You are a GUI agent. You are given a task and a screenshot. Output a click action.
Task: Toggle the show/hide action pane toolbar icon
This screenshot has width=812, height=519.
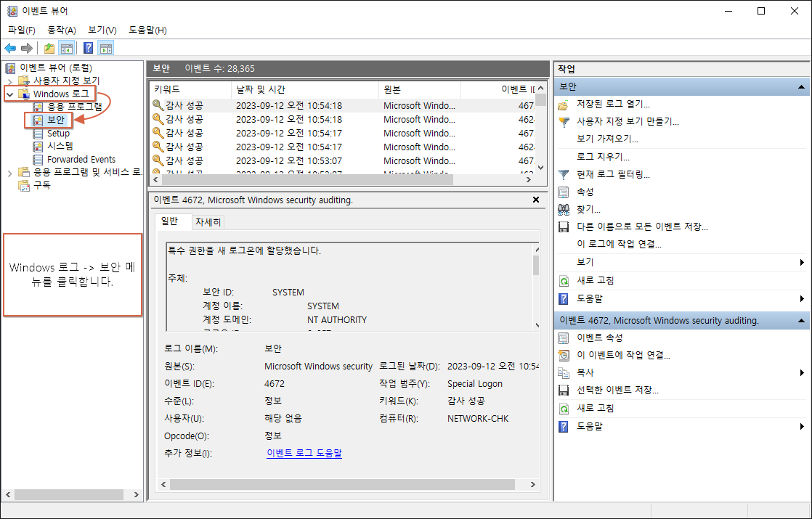tap(105, 48)
